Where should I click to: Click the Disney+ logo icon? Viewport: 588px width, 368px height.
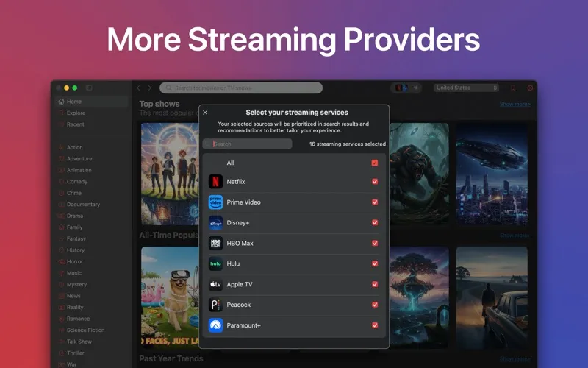point(215,223)
